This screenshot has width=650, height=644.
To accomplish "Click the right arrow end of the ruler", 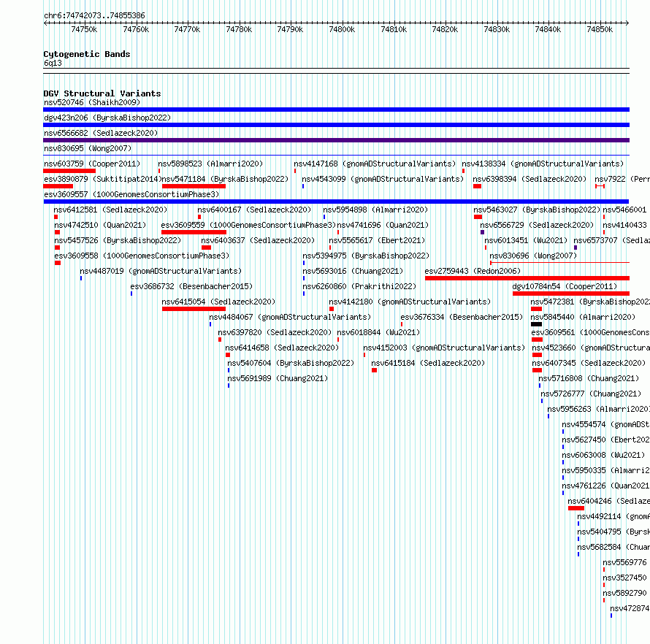I will pos(627,23).
